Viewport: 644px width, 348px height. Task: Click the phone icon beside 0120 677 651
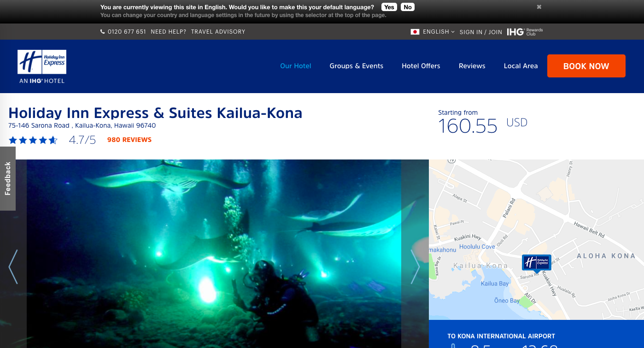102,32
